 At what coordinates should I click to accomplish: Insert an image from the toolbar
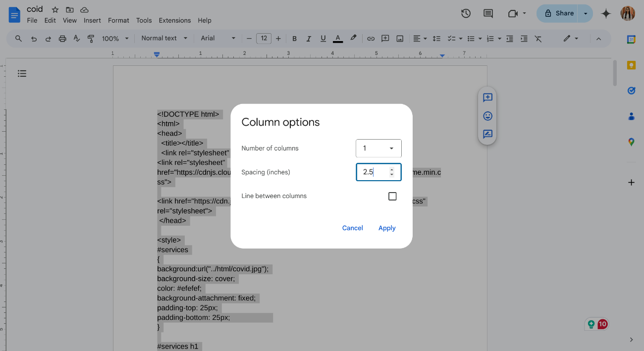[399, 38]
